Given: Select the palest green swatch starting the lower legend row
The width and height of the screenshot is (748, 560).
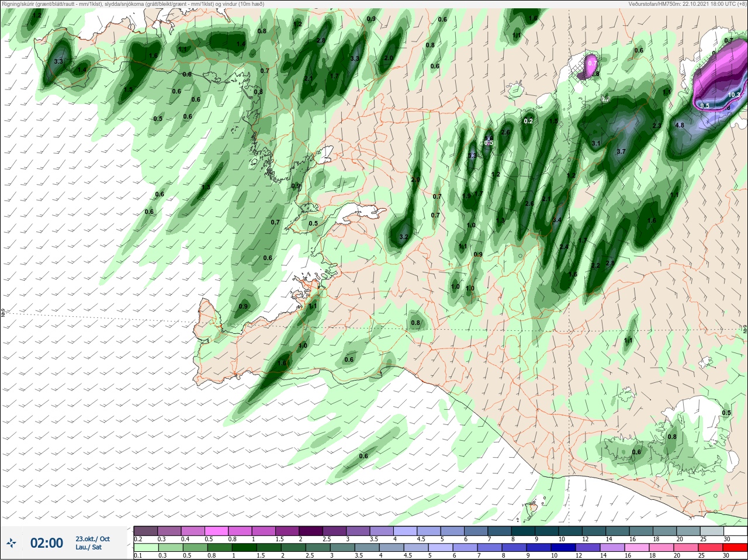Looking at the screenshot, I should pos(146,549).
